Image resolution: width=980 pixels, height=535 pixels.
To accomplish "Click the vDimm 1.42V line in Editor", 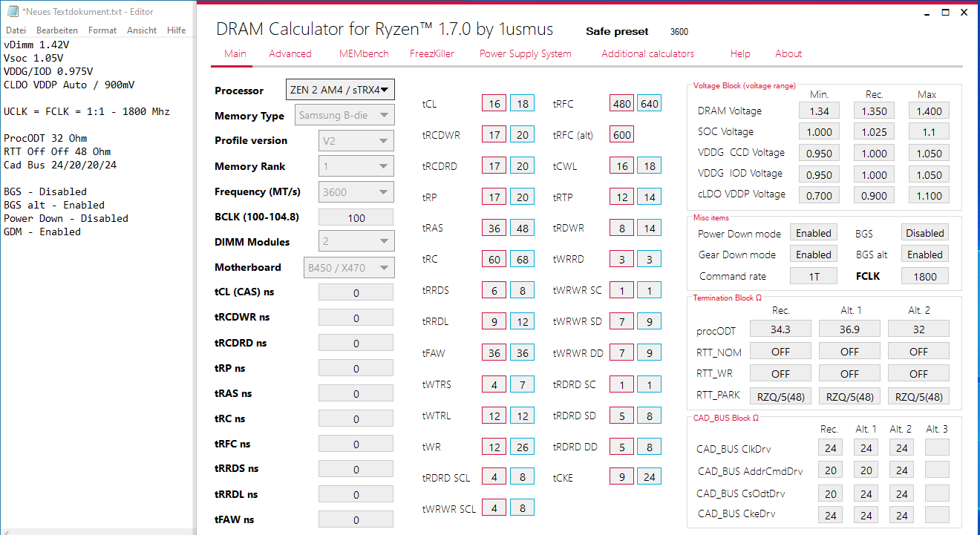I will tap(36, 45).
